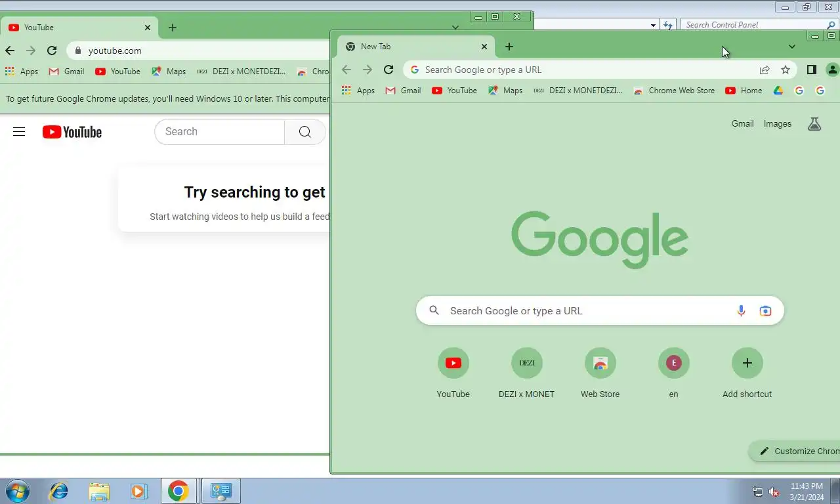The height and width of the screenshot is (504, 840).
Task: Go back in the New Tab window
Action: tap(346, 70)
